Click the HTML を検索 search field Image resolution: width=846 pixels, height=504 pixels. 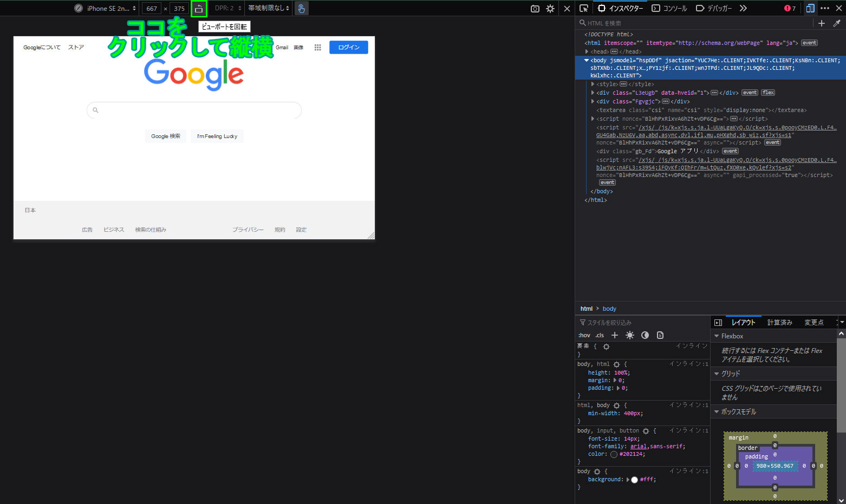(695, 23)
